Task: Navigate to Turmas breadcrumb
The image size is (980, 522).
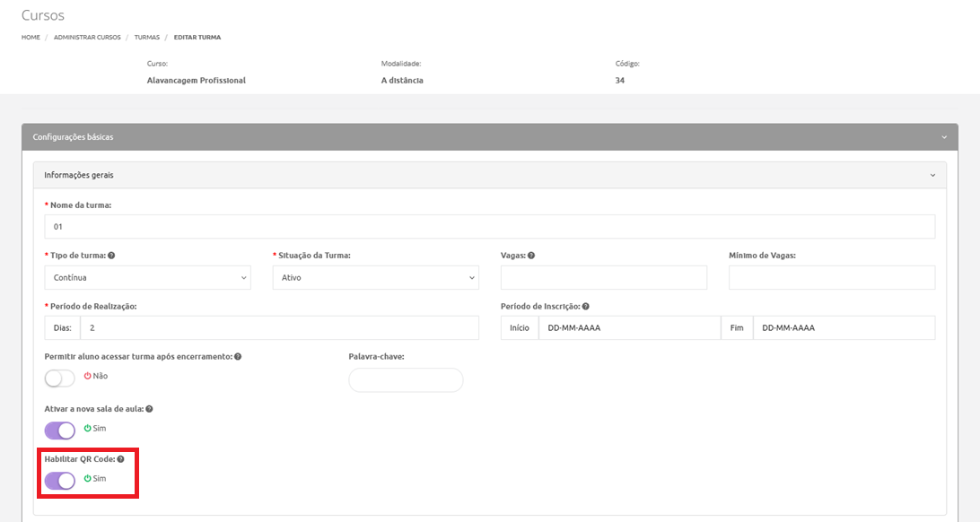Action: click(x=147, y=38)
